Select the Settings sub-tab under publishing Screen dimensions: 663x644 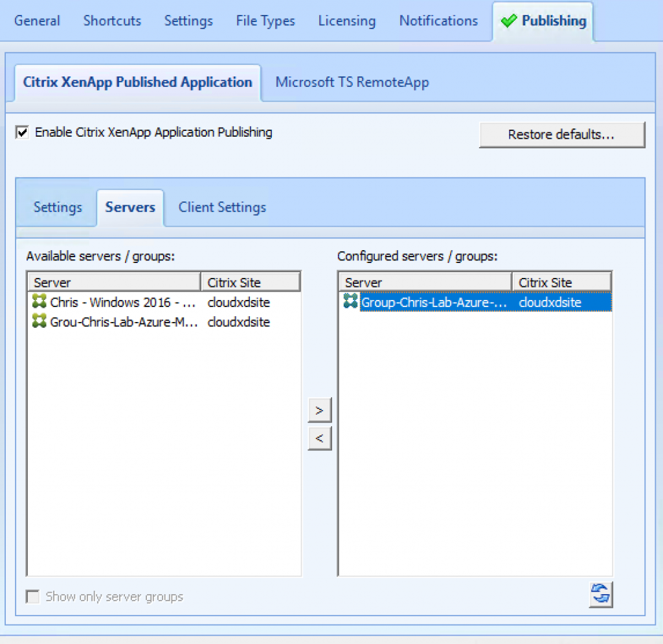click(57, 207)
